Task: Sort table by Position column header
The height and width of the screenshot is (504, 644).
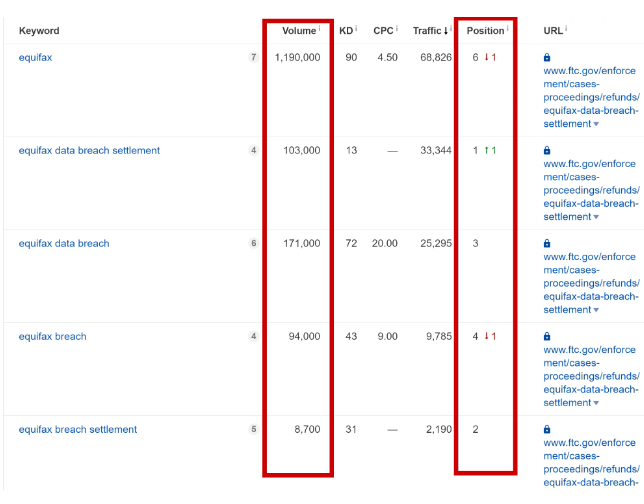Action: click(485, 31)
